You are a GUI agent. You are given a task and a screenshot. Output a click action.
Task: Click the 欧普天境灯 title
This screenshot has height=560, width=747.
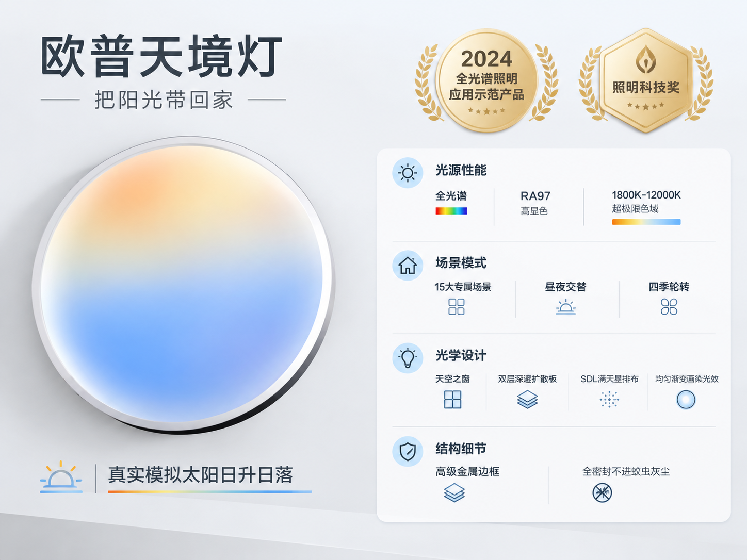162,56
